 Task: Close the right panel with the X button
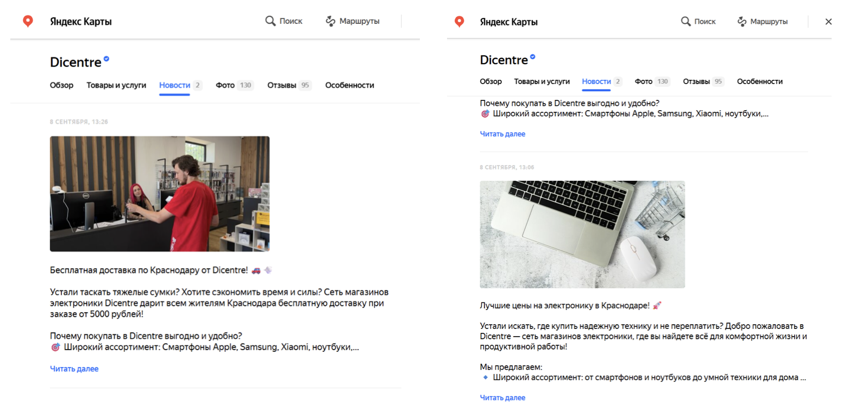pos(828,22)
